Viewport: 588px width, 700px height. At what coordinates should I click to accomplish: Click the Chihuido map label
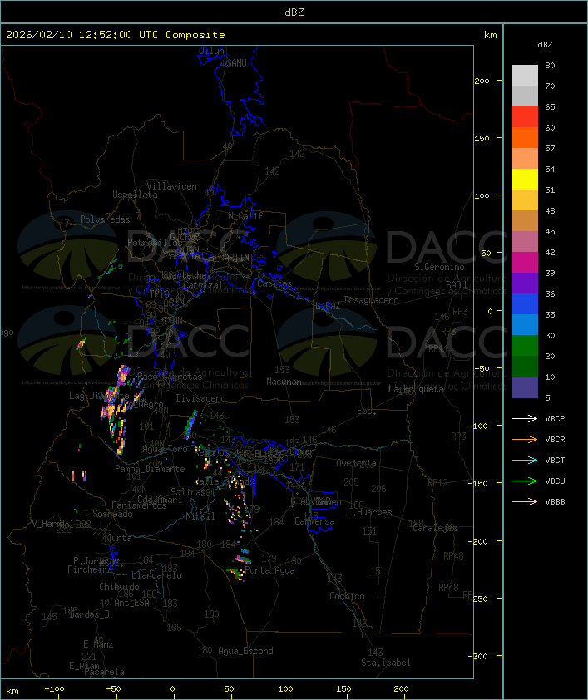119,587
